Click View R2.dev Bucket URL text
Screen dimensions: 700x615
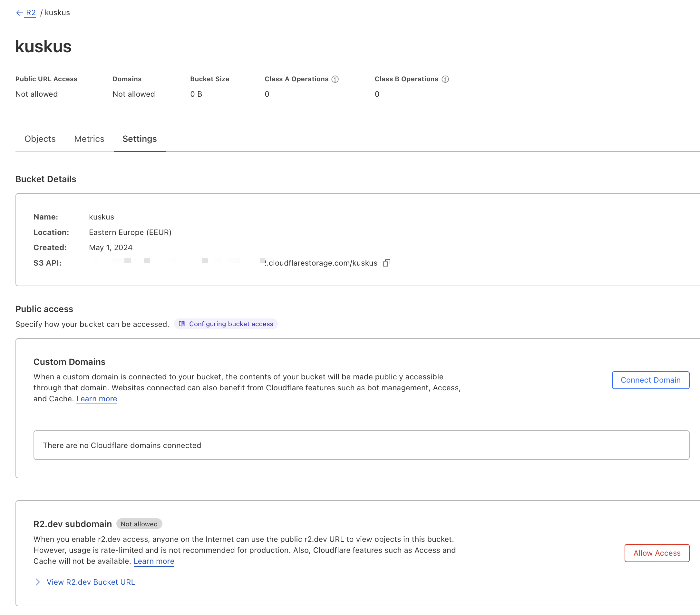coord(91,582)
